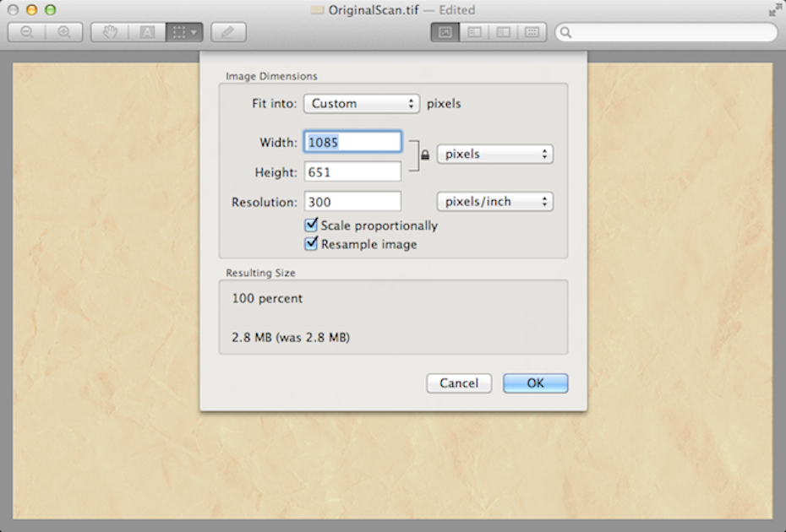Click the zoom in magnifier icon
The height and width of the screenshot is (532, 786).
click(x=64, y=33)
